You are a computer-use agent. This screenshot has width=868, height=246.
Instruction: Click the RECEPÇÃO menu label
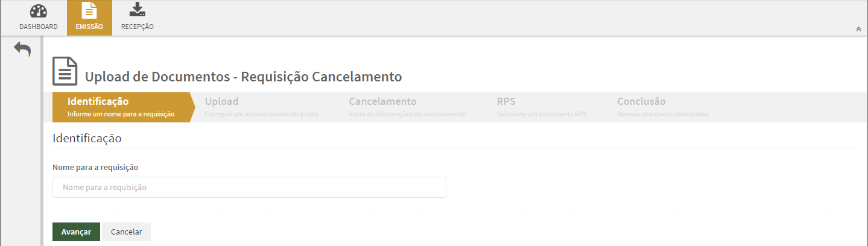pyautogui.click(x=138, y=27)
